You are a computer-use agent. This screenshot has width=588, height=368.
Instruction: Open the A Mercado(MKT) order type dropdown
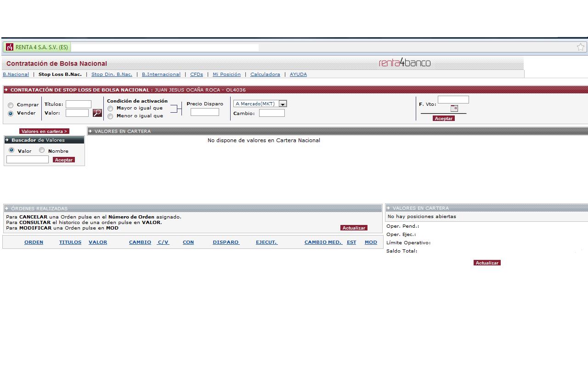[260, 104]
